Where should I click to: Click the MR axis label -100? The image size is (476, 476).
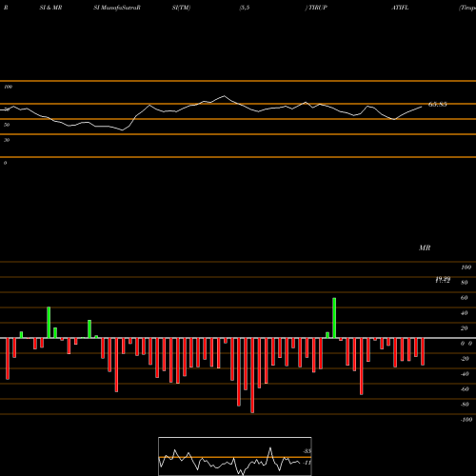coord(466,420)
